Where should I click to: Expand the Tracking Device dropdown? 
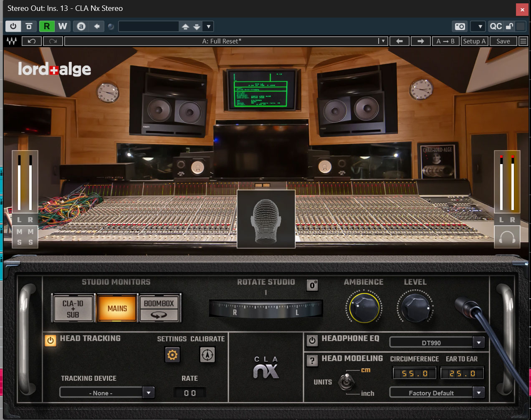149,392
